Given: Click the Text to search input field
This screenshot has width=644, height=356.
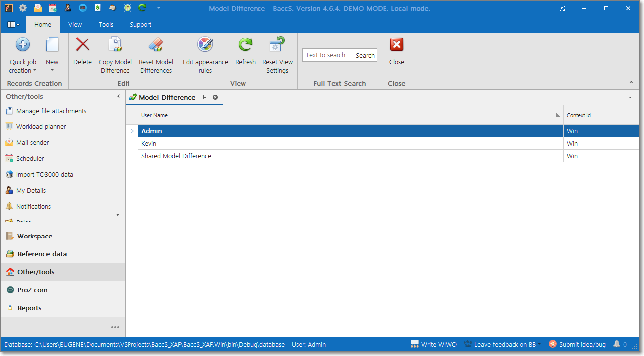Looking at the screenshot, I should coord(328,55).
